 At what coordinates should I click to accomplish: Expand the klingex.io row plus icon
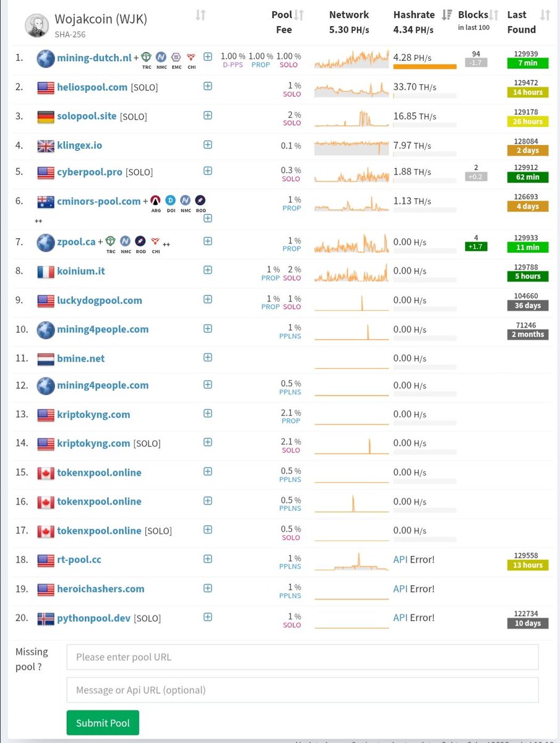coord(208,144)
